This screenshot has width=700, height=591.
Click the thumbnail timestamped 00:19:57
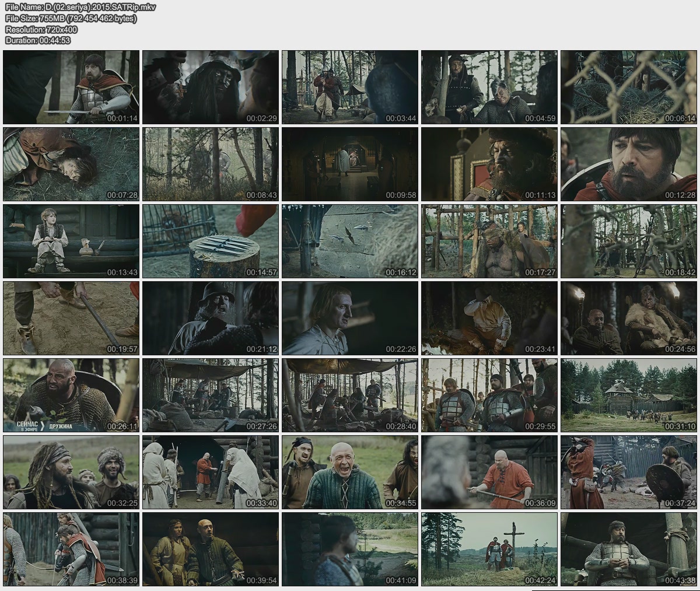[71, 318]
